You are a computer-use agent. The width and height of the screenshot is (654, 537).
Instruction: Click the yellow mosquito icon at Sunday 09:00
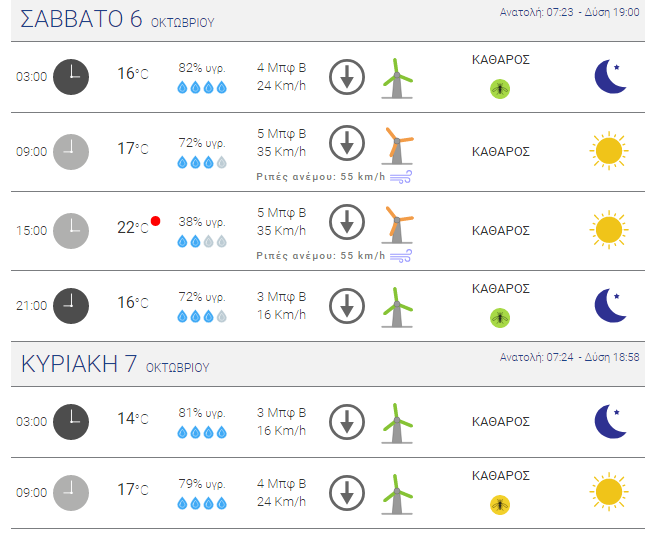500,505
